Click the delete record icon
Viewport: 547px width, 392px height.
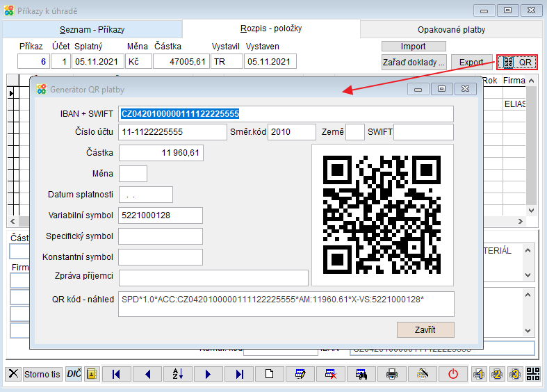point(331,374)
